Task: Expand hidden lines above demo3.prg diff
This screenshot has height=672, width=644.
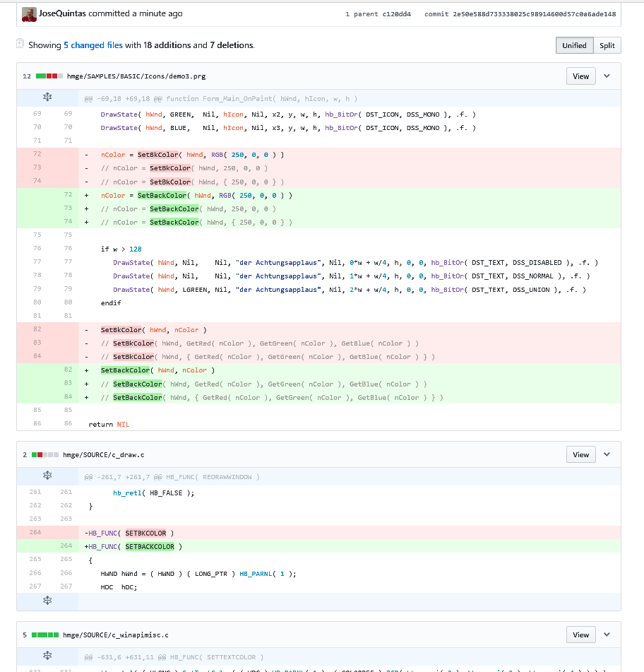Action: click(47, 98)
